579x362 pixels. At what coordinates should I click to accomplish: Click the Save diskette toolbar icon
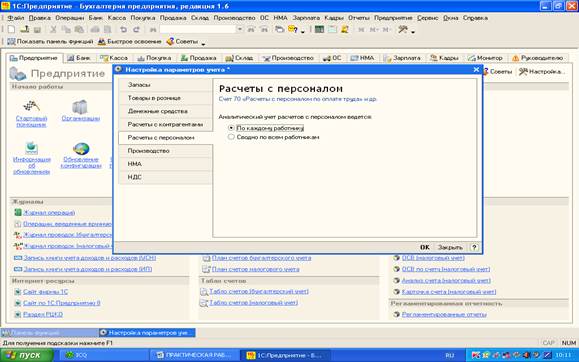coord(37,30)
